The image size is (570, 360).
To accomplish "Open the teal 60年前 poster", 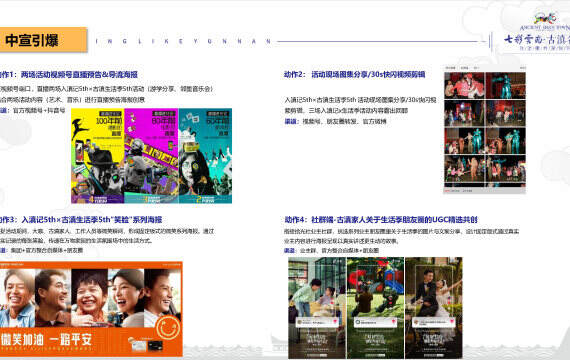I will pos(205,156).
